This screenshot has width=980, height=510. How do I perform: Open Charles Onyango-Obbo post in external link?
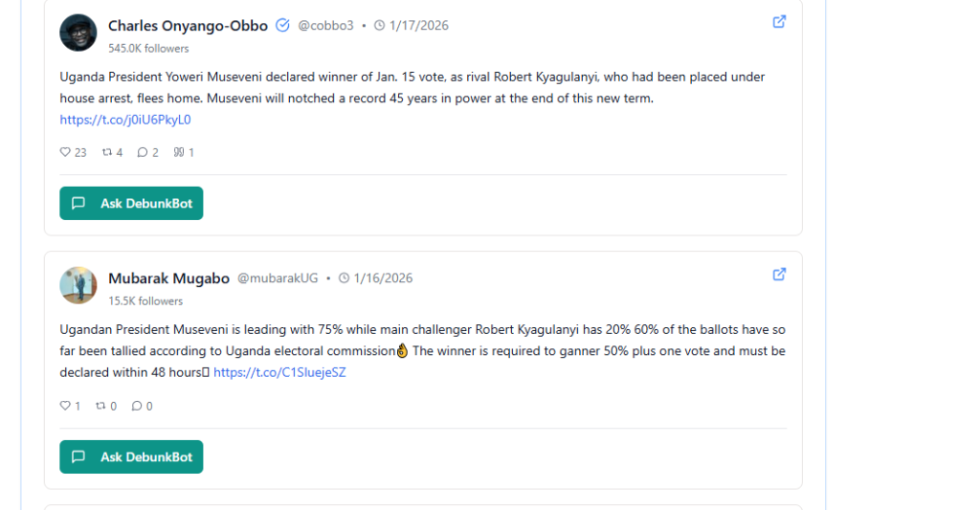coord(779,22)
